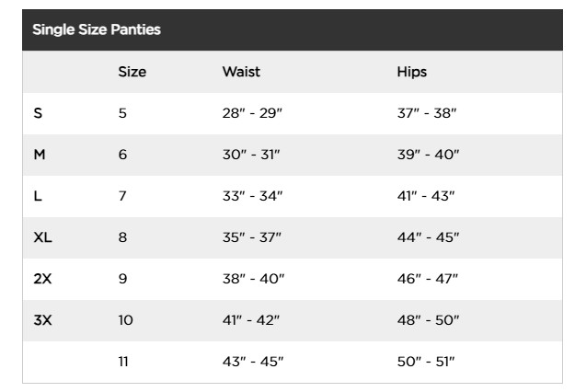Viewport: 575px width, 392px height.
Task: Click the S row label
Action: pyautogui.click(x=38, y=113)
